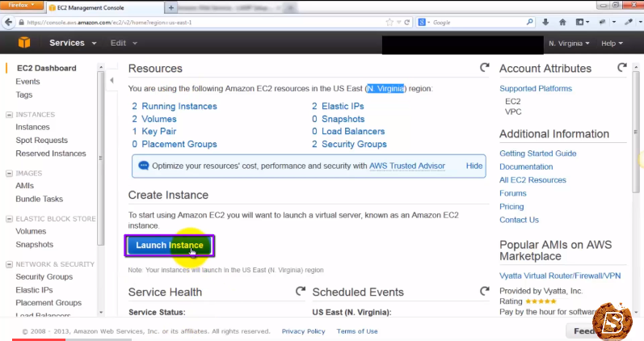Image resolution: width=644 pixels, height=341 pixels.
Task: Open Volumes under Elastic Block Store sidebar
Action: click(31, 231)
